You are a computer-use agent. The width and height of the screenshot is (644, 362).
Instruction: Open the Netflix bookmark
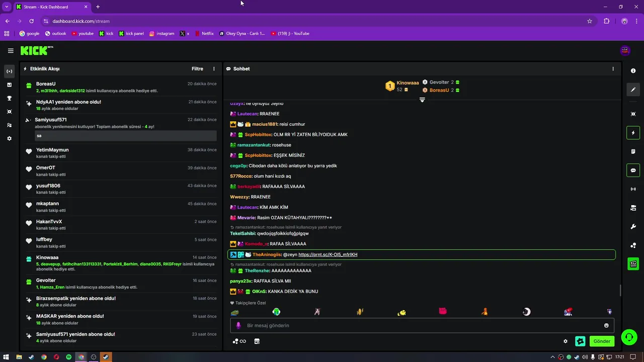[x=204, y=34]
